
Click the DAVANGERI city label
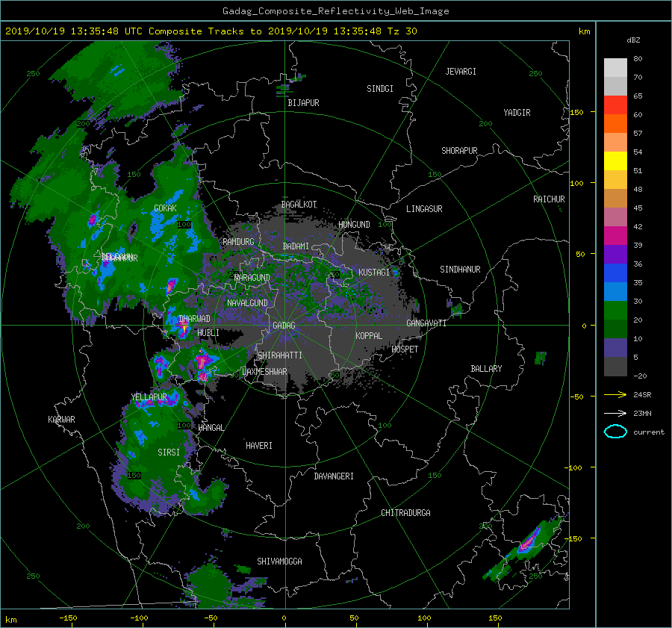334,476
